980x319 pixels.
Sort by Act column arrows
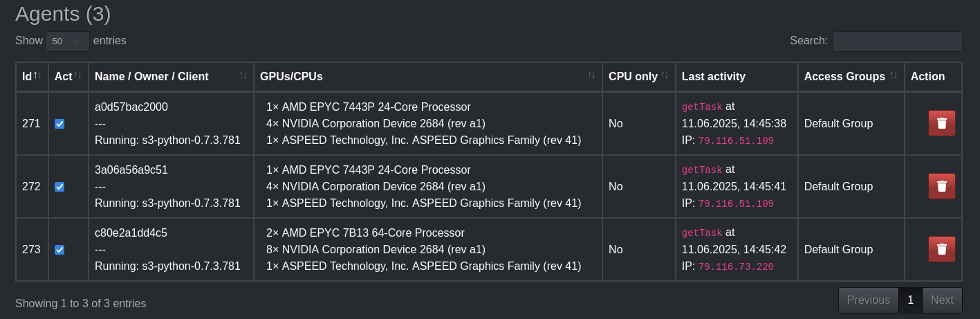(78, 75)
